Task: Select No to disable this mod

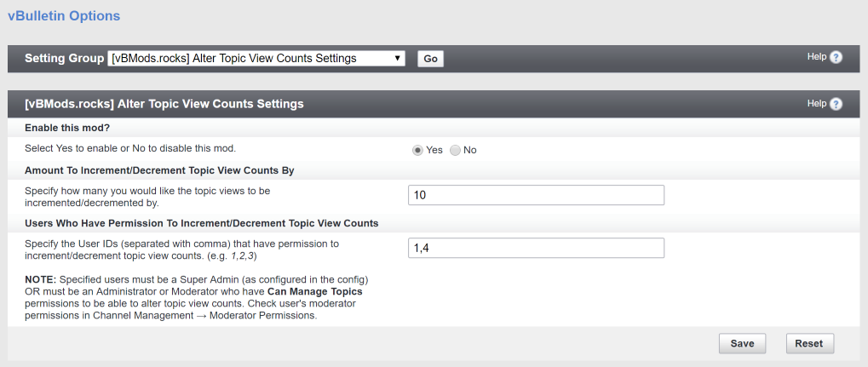Action: pyautogui.click(x=455, y=151)
